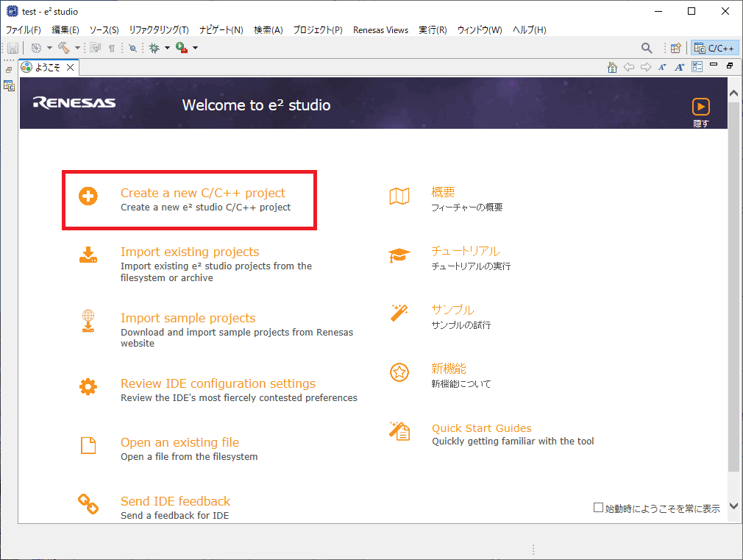Open the 実行(R) menu
The image size is (743, 560).
433,30
